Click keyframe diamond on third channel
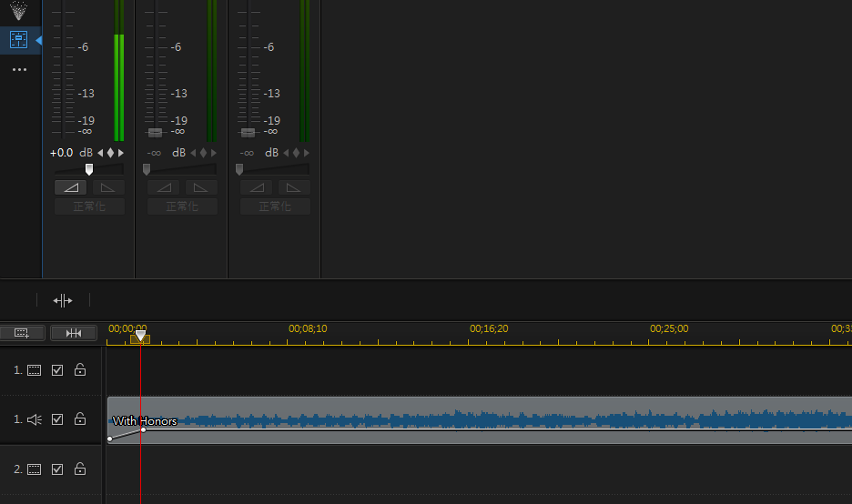Image resolution: width=852 pixels, height=504 pixels. coord(297,153)
